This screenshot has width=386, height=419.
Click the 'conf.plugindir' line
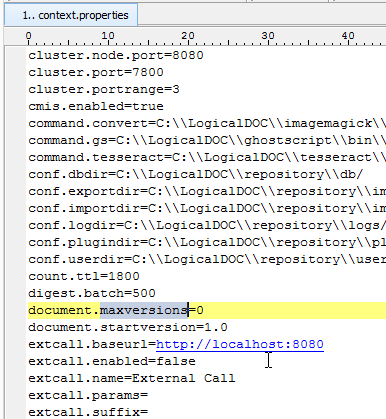(x=207, y=242)
